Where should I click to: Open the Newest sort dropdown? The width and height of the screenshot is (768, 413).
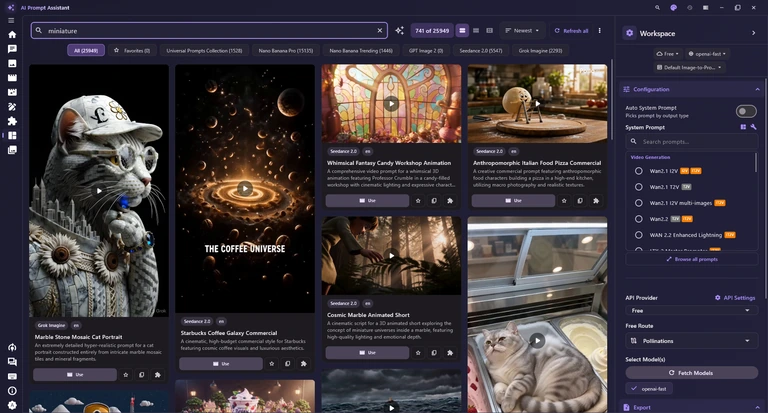click(522, 30)
